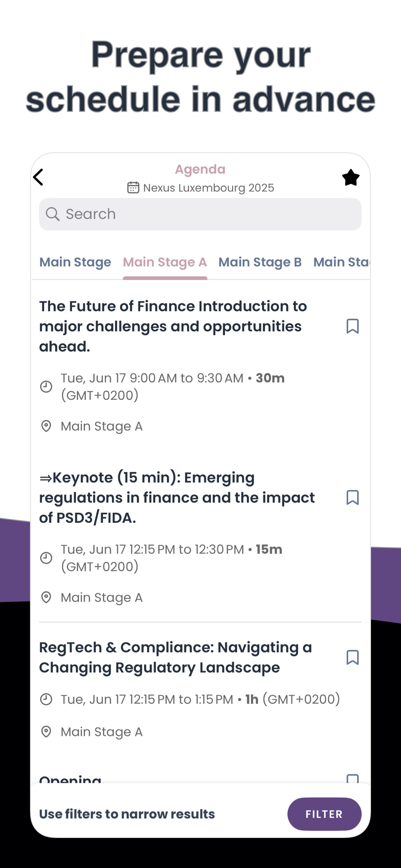Bookmark the RegTech & Compliance session
The image size is (401, 868).
[x=353, y=657]
